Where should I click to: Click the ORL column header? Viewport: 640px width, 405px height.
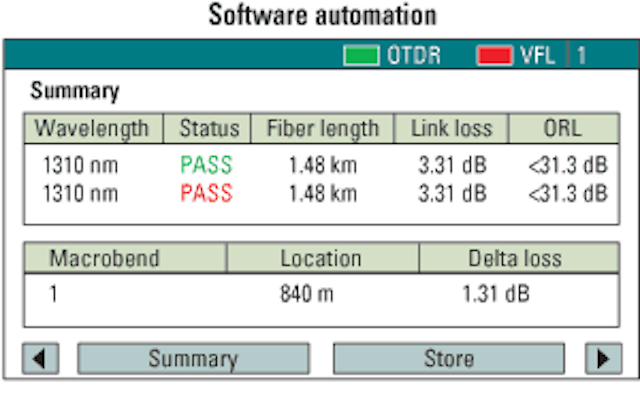pos(563,129)
